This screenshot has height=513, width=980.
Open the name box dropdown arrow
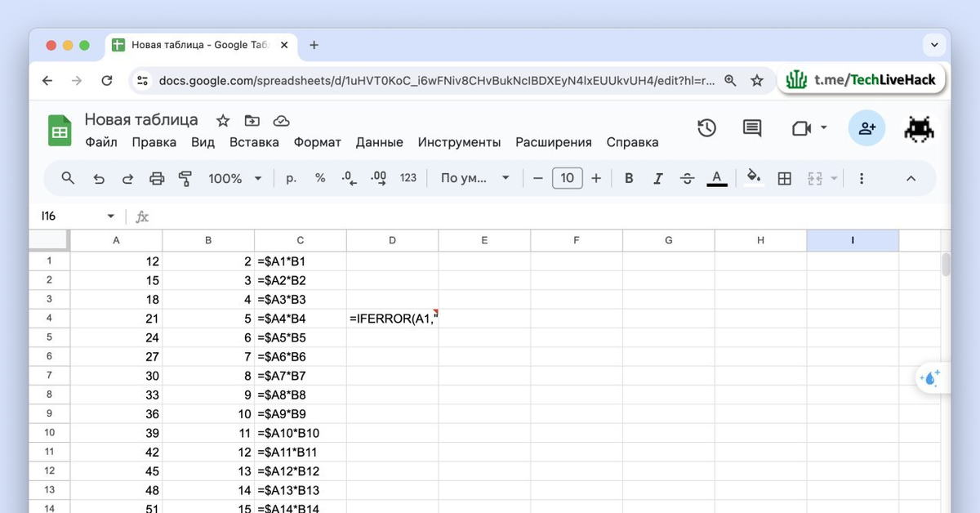point(111,216)
